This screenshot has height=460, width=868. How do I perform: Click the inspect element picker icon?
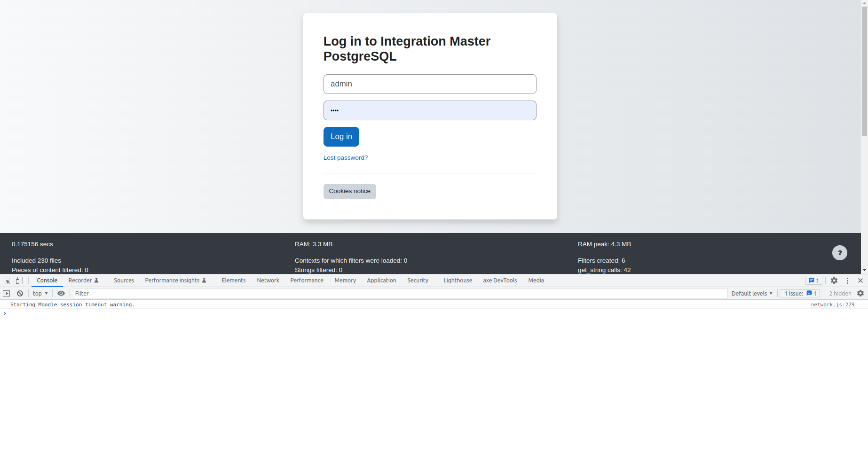(x=7, y=281)
